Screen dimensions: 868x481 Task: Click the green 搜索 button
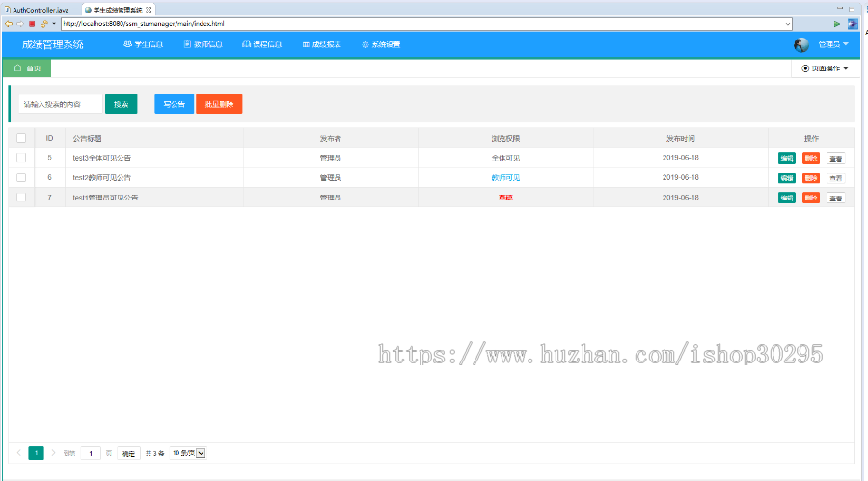(x=122, y=104)
